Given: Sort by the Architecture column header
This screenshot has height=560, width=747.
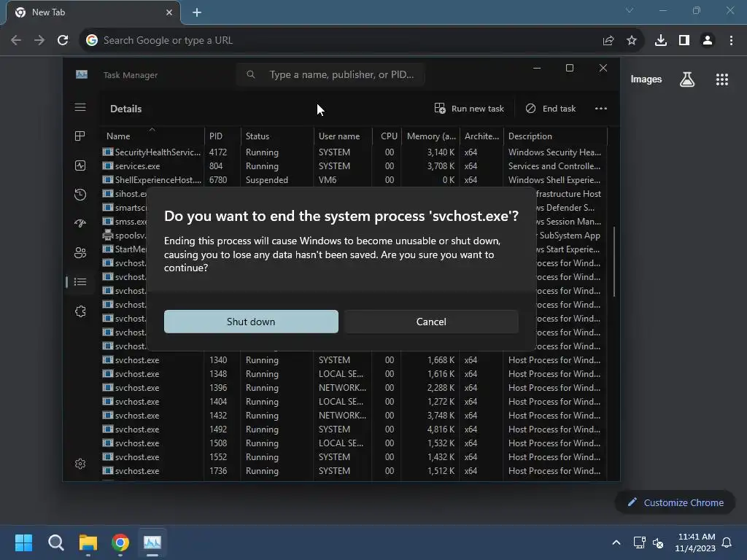Looking at the screenshot, I should click(x=481, y=136).
